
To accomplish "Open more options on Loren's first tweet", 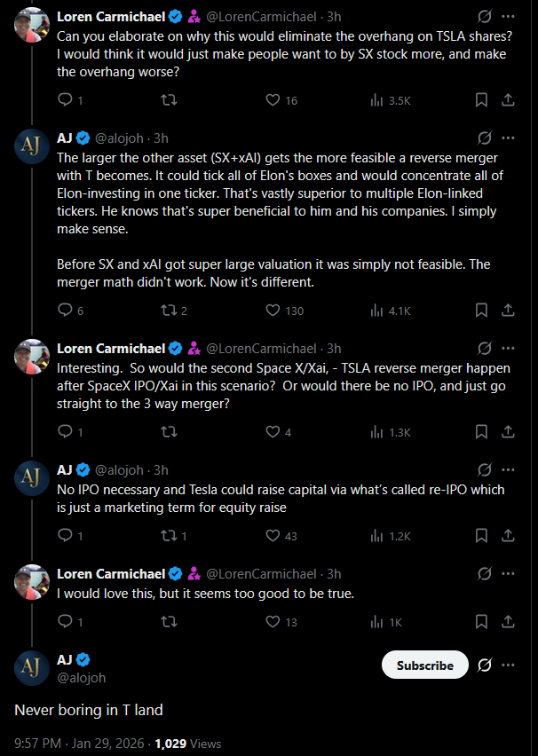I will [x=508, y=17].
